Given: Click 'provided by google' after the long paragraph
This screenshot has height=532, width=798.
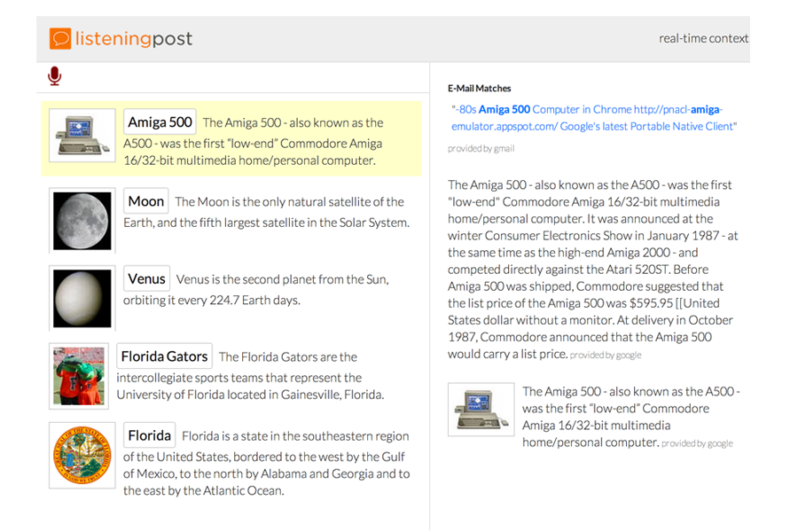Looking at the screenshot, I should tap(606, 356).
